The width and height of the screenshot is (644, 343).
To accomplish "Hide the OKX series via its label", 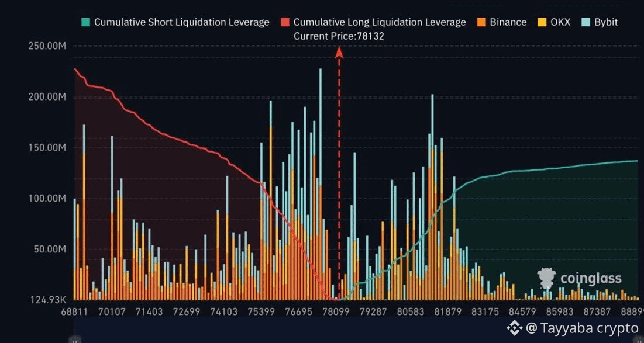I will [561, 22].
